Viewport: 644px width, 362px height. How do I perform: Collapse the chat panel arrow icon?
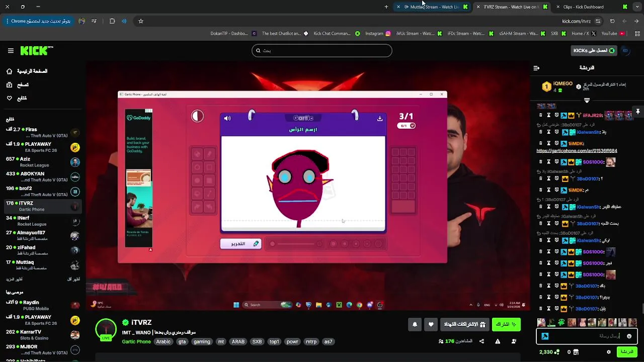point(536,68)
